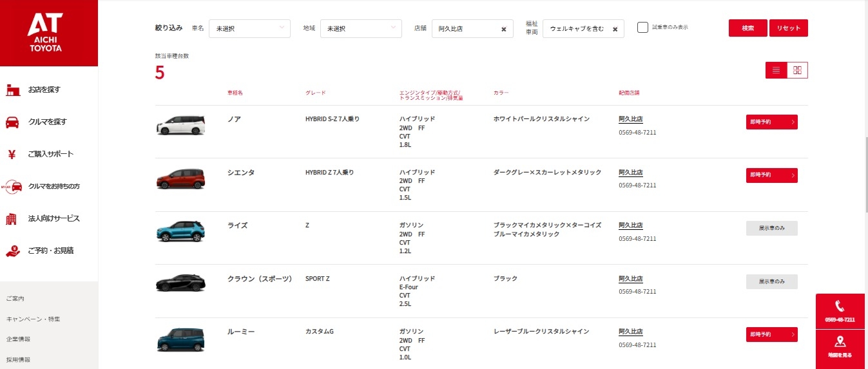Clear the ウェルキャブを含む selection

point(615,29)
